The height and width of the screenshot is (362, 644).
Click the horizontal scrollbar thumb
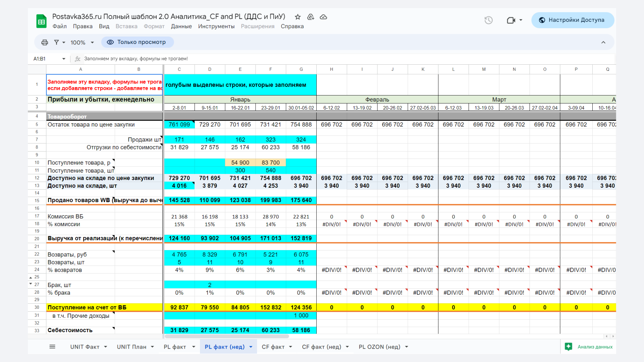pos(227,336)
